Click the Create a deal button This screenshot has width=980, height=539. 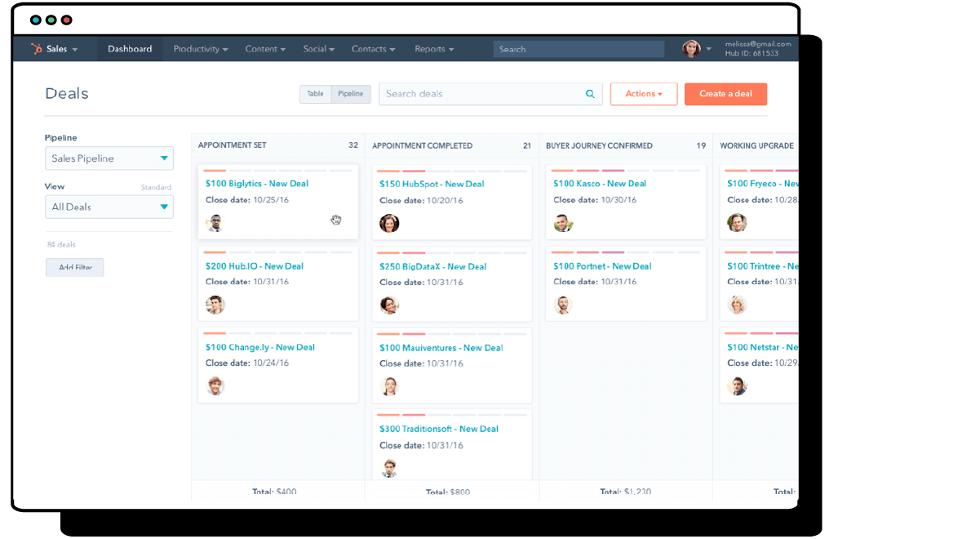(x=725, y=94)
